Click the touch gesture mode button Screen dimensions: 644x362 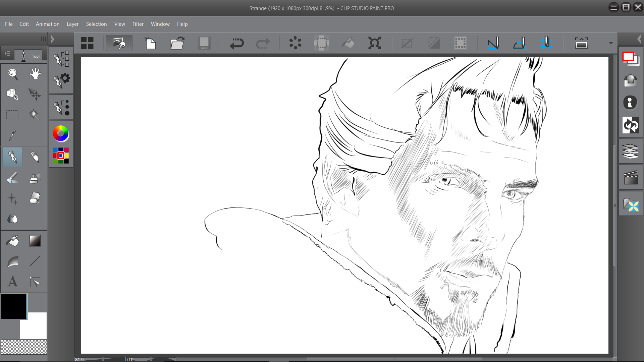pos(119,43)
